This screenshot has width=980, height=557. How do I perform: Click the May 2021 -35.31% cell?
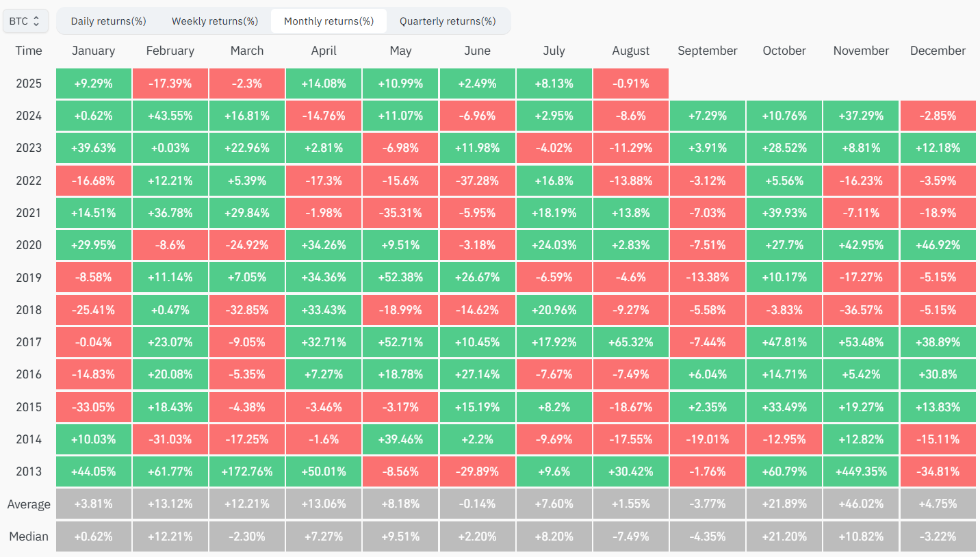click(x=400, y=213)
